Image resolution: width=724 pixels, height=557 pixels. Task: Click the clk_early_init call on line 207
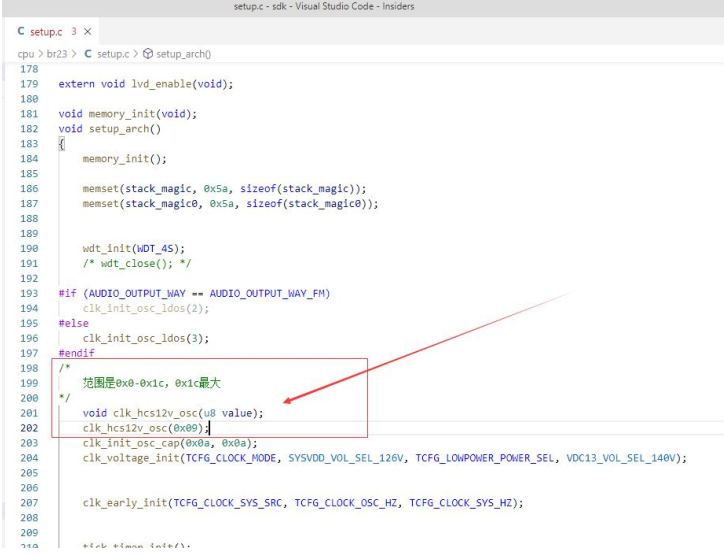click(x=303, y=503)
